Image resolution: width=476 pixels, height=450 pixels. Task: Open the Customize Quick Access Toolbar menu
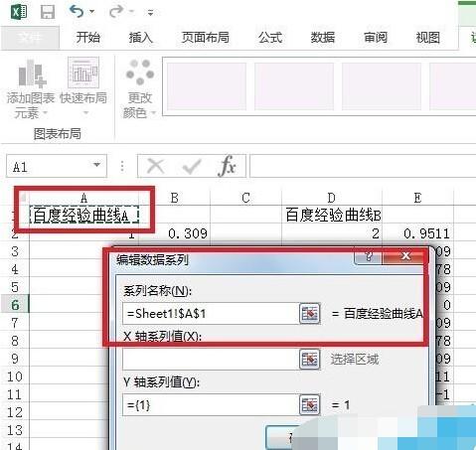[150, 13]
